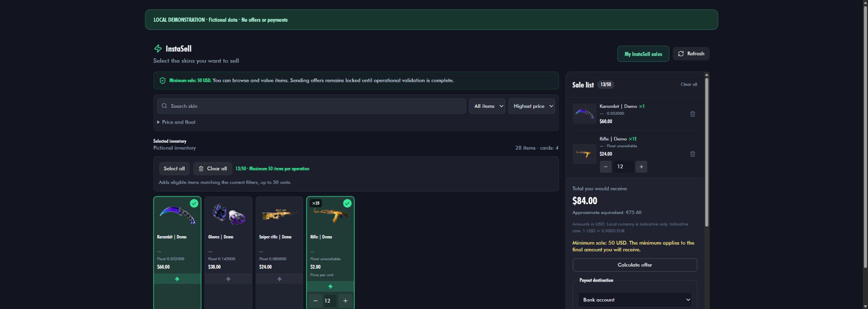868x309 pixels.
Task: Expand the Price and float section
Action: pyautogui.click(x=176, y=122)
